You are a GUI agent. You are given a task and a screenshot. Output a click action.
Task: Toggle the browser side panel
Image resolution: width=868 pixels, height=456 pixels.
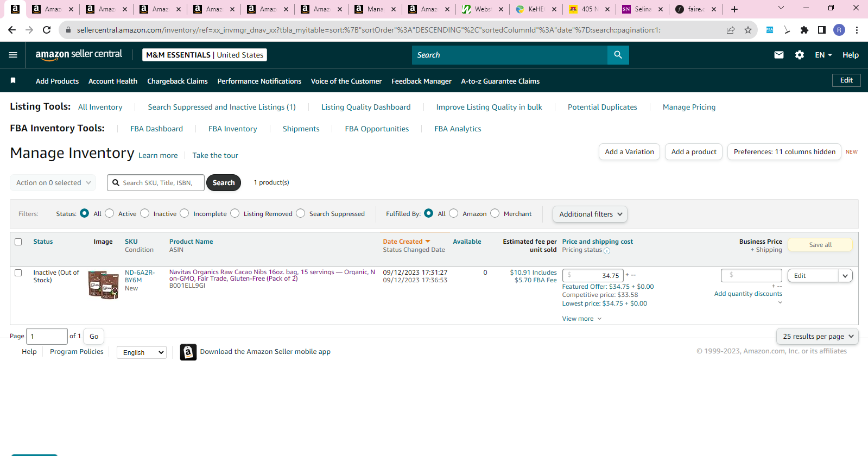(x=822, y=30)
